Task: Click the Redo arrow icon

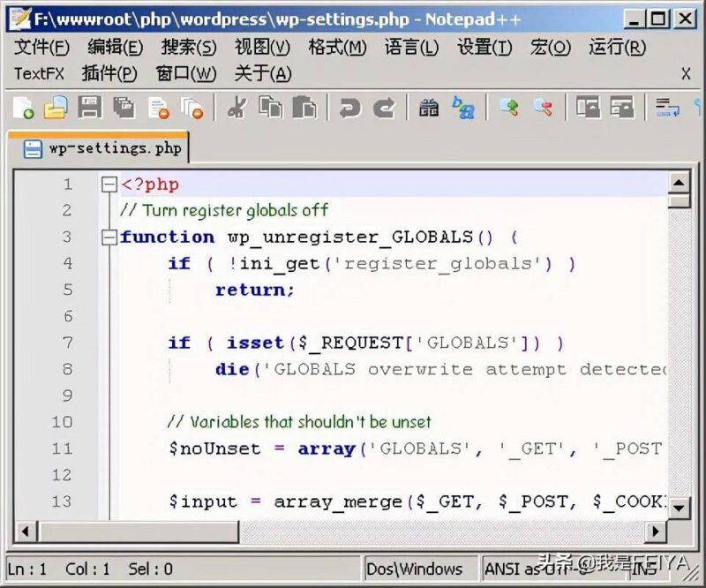Action: (x=384, y=108)
